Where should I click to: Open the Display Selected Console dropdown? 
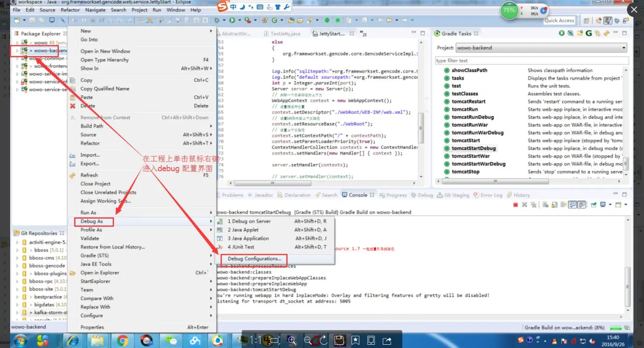tap(611, 205)
